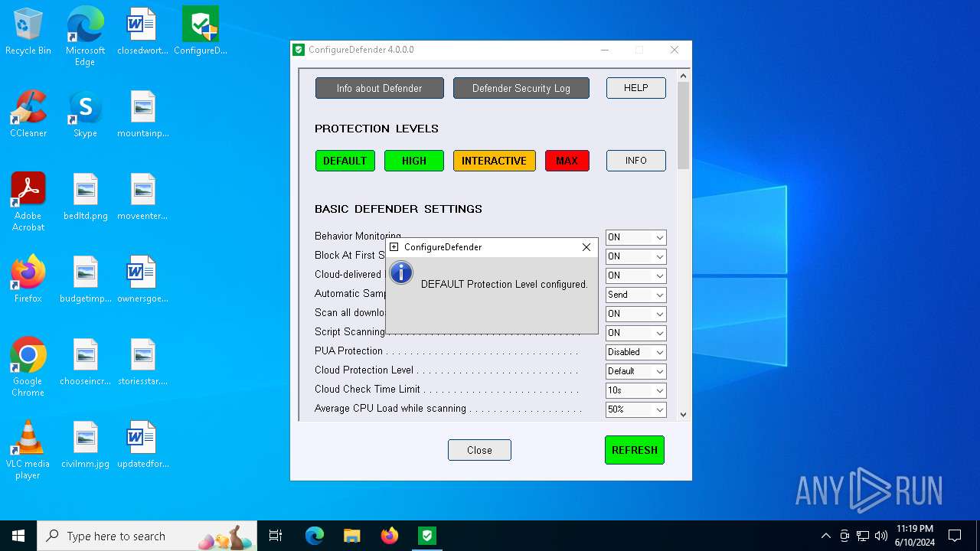The image size is (980, 551).
Task: Open File Explorer from the taskbar
Action: [351, 536]
